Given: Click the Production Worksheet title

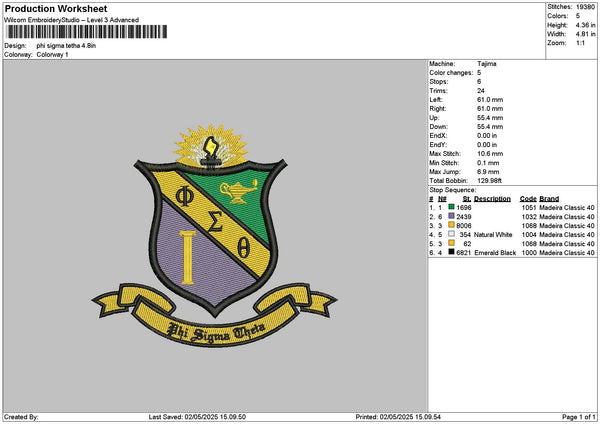Looking at the screenshot, I should 56,9.
